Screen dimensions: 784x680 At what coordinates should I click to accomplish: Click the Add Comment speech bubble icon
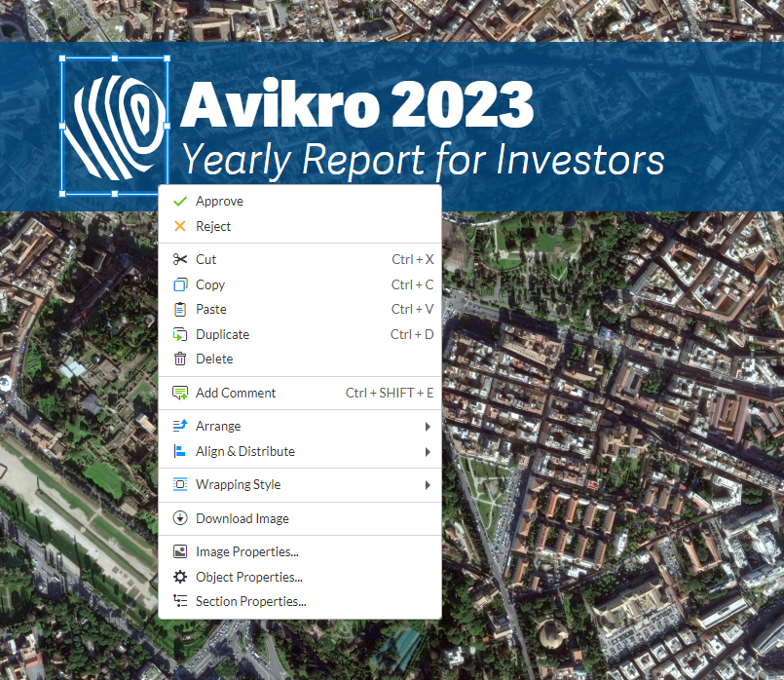tap(180, 393)
